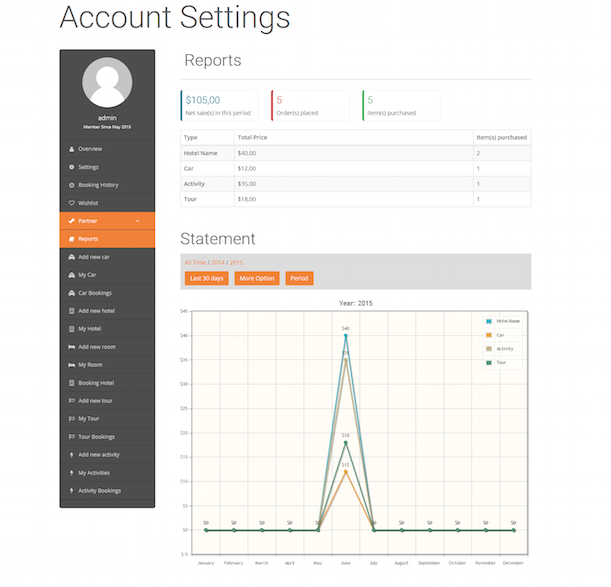Click the Booking History clock icon
The width and height of the screenshot is (611, 587).
pos(71,185)
